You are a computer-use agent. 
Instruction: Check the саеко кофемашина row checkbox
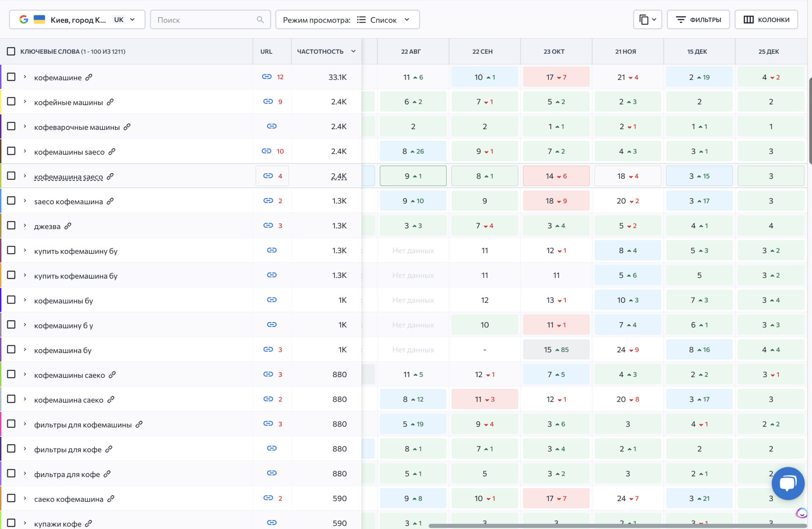11,498
